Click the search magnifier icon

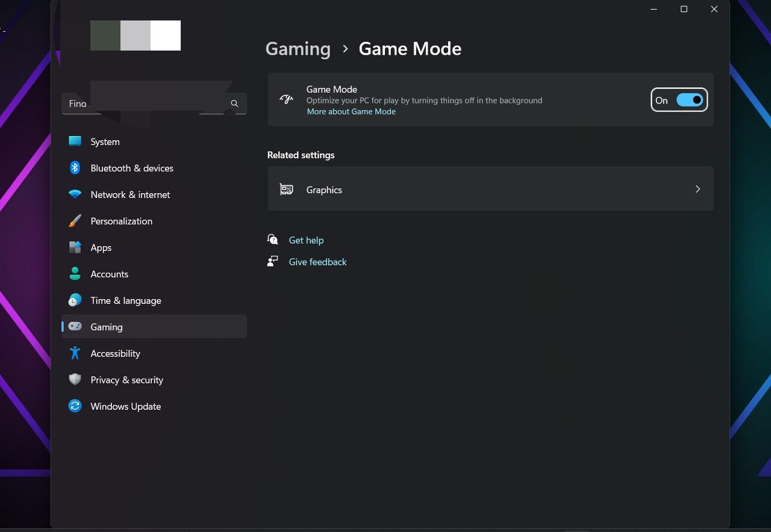pos(235,104)
